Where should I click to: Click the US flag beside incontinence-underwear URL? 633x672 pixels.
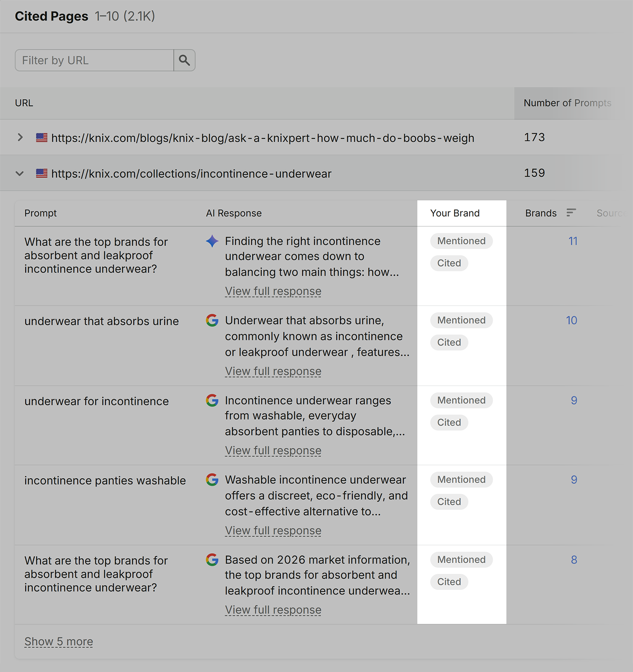[x=42, y=173]
